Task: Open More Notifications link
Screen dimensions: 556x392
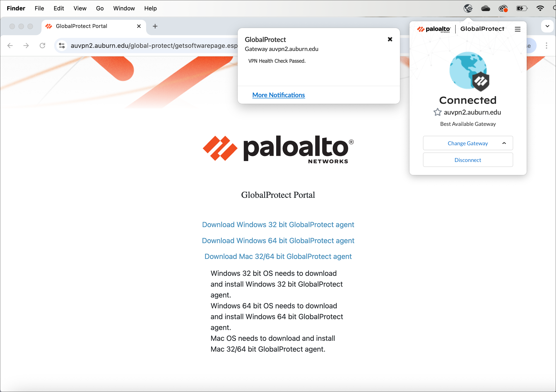Action: (x=278, y=95)
